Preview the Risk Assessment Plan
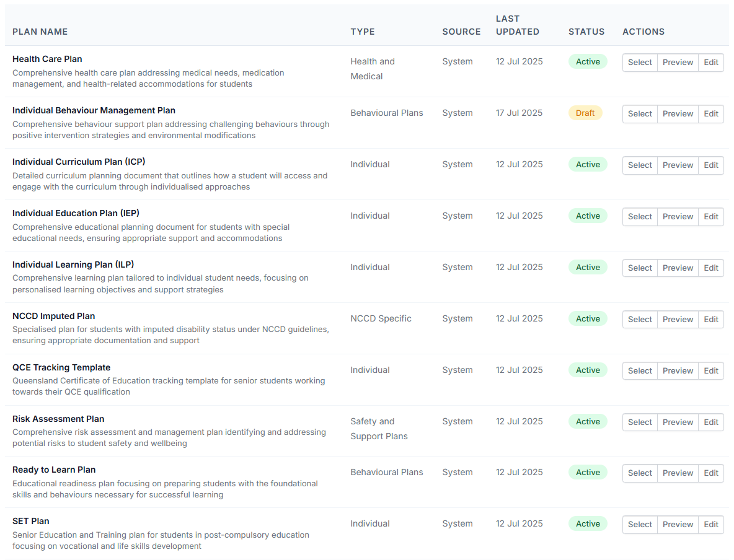The width and height of the screenshot is (734, 560). coord(678,422)
